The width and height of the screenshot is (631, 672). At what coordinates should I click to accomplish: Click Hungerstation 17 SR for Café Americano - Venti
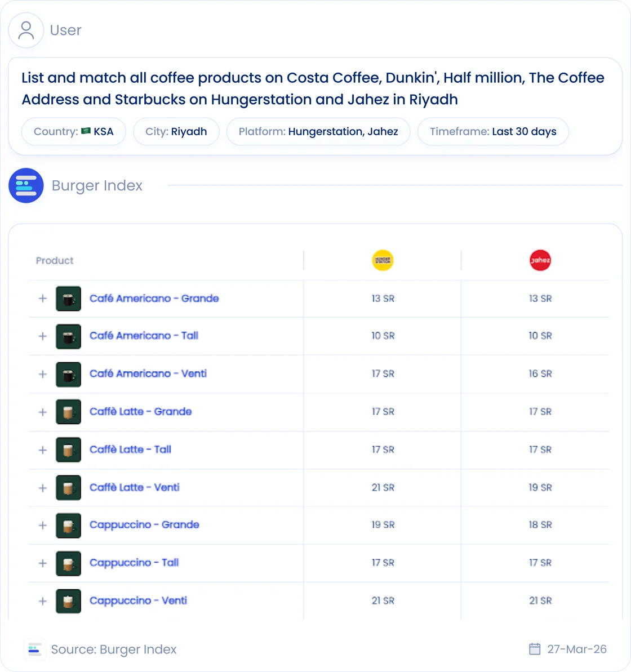pyautogui.click(x=383, y=373)
